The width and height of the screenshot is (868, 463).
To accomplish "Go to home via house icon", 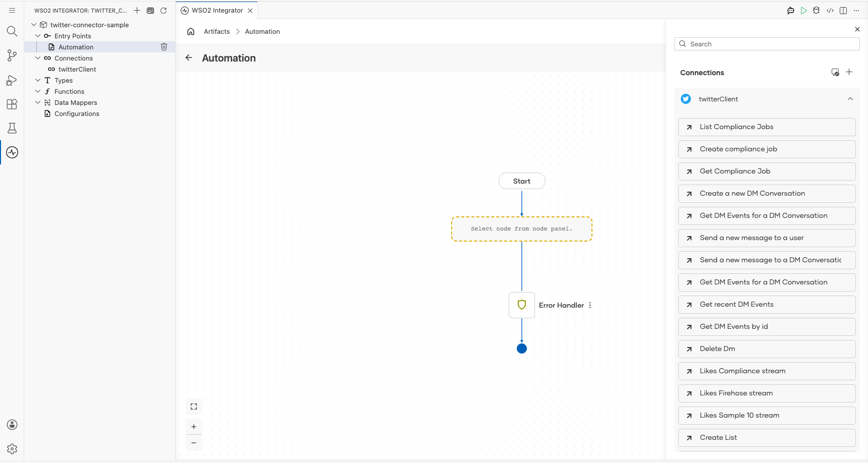I will (191, 31).
